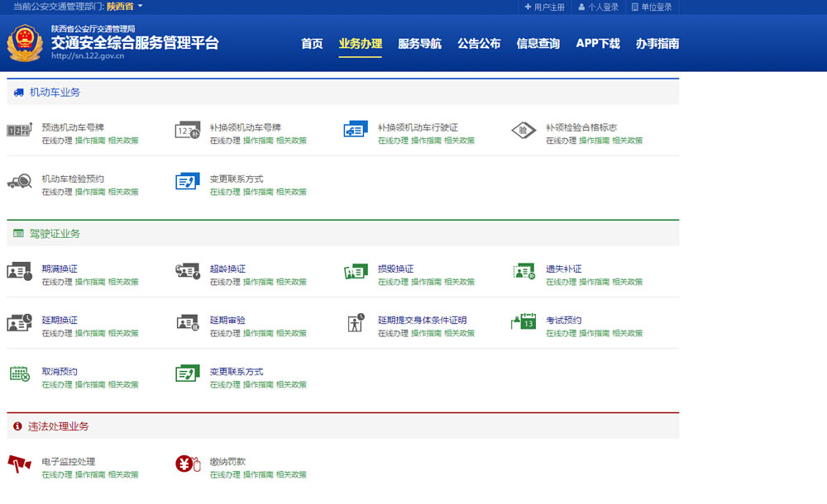827x504 pixels.
Task: Click the 损毁换证 green license icon
Action: click(355, 272)
